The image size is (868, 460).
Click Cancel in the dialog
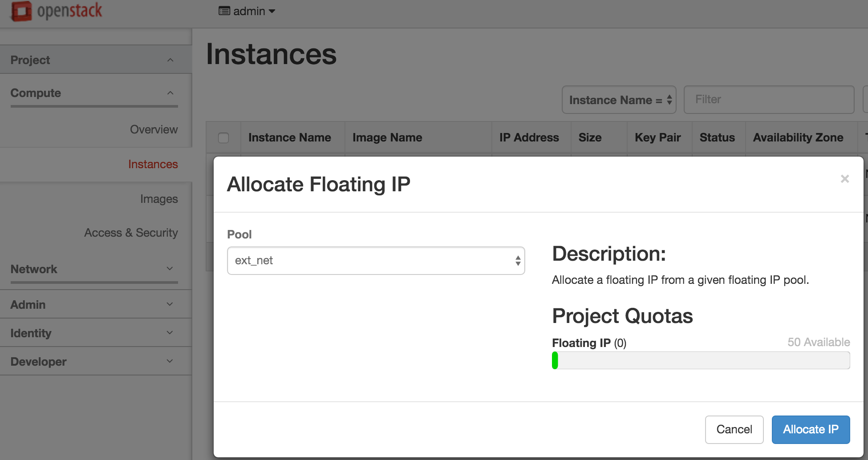734,429
